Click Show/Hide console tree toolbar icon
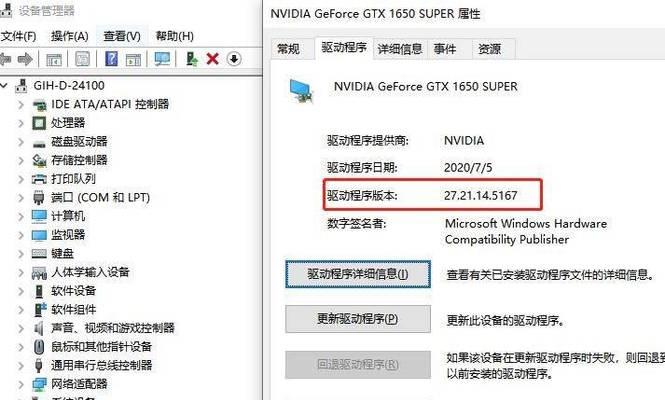Screen dimensions: 665x400 54,59
